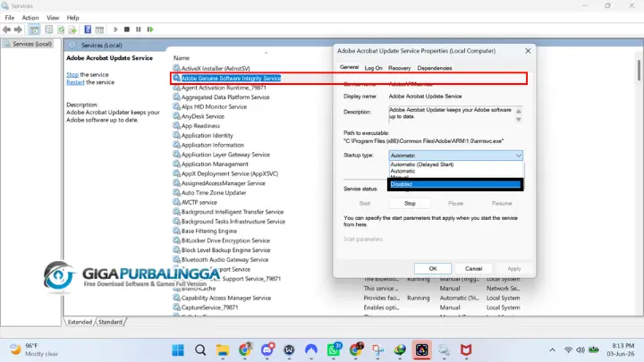This screenshot has width=644, height=362.
Task: Open the Action menu
Action: 30,18
